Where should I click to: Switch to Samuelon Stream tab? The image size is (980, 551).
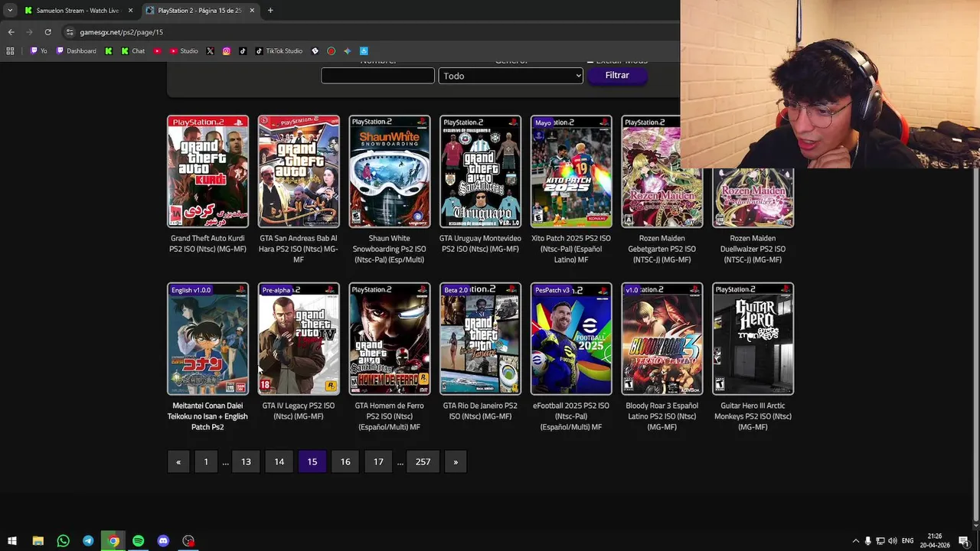[x=77, y=11]
